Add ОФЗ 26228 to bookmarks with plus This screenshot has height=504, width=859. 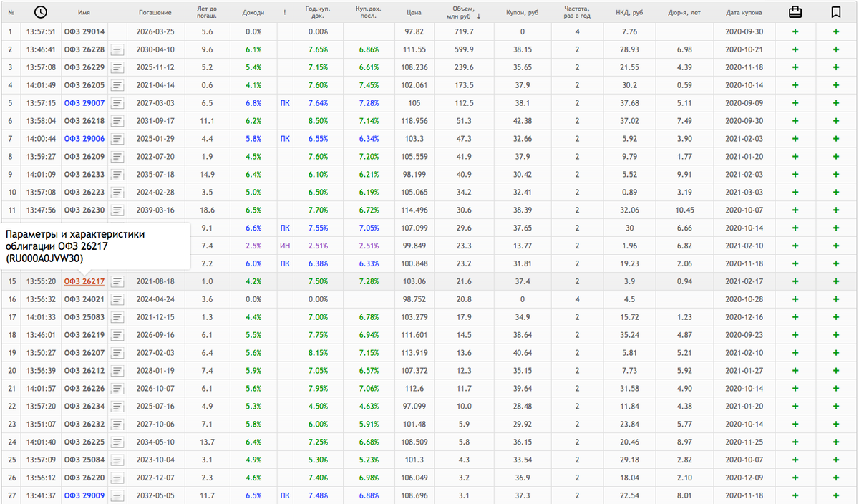[835, 49]
